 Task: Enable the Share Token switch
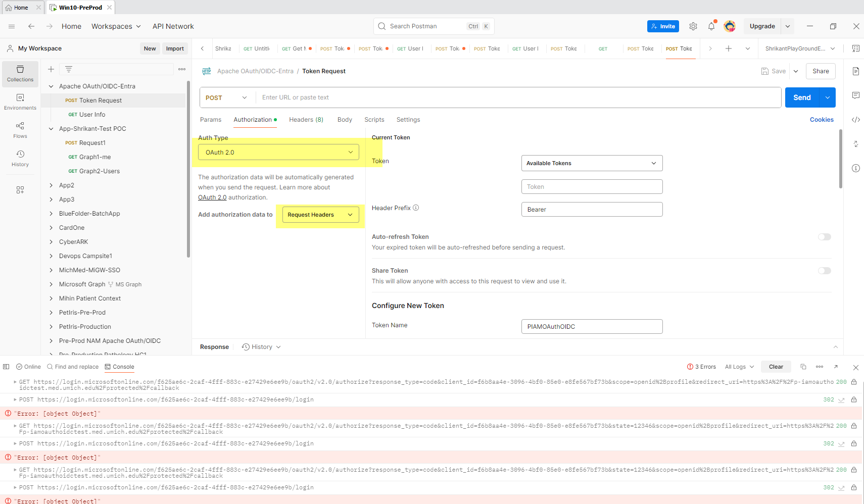[825, 271]
